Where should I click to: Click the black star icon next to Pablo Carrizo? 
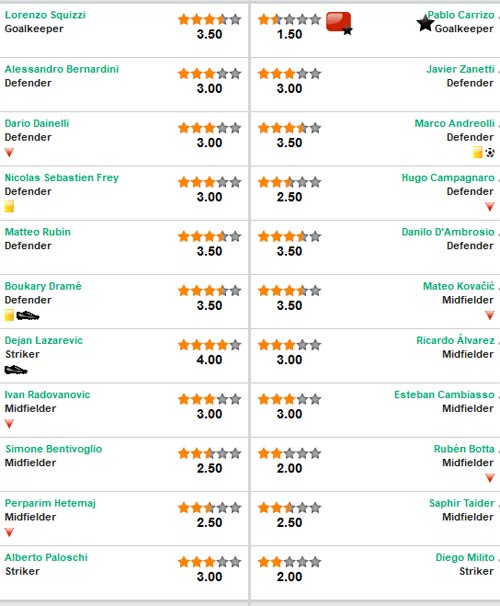425,24
